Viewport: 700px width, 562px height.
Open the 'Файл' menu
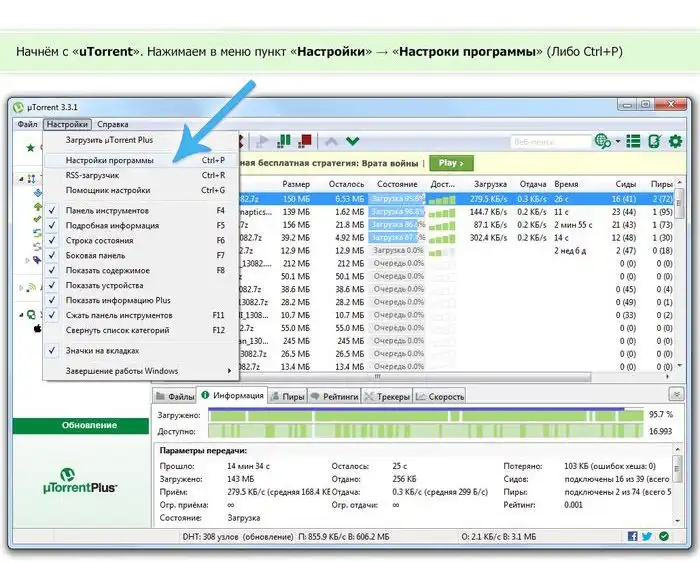[27, 124]
